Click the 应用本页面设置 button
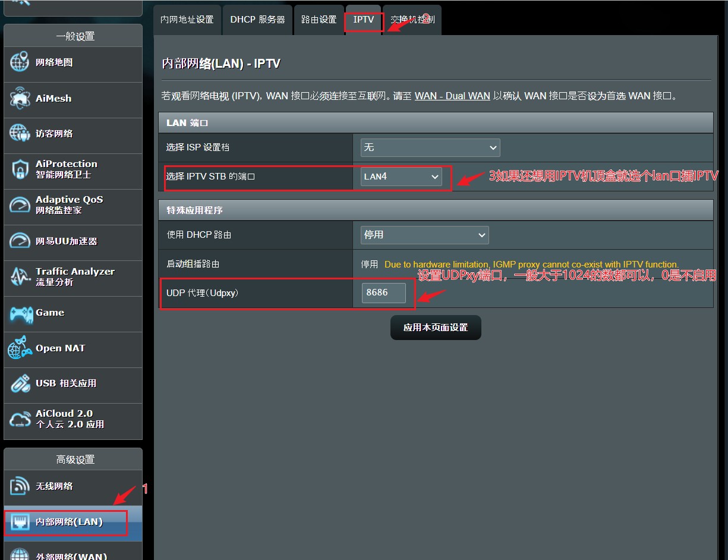The image size is (728, 560). (436, 328)
